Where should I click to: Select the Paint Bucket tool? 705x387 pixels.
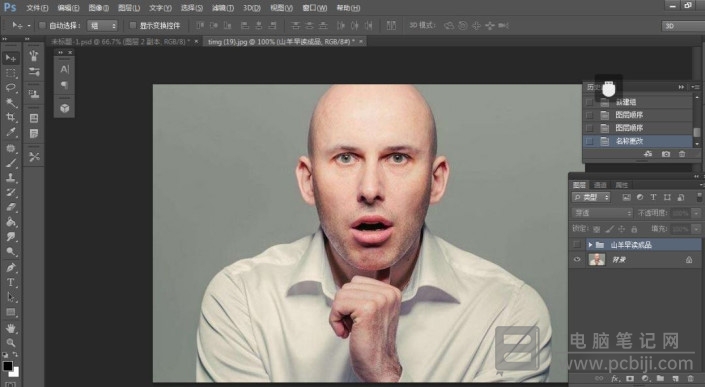pyautogui.click(x=10, y=222)
